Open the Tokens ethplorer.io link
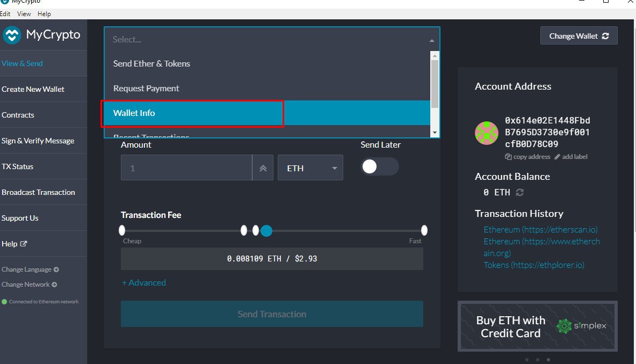Screen dimensions: 636x364 (x=534, y=265)
